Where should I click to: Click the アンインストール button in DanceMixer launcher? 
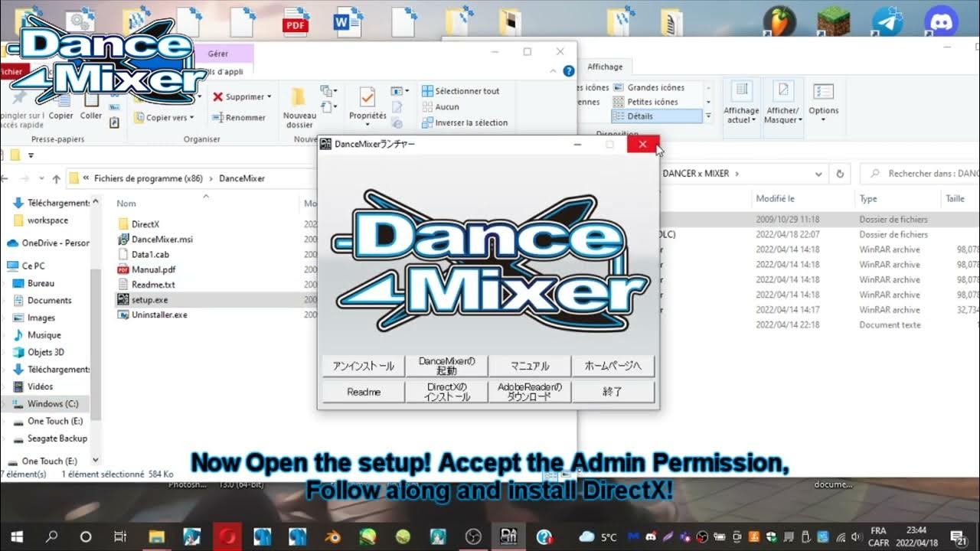click(x=364, y=366)
